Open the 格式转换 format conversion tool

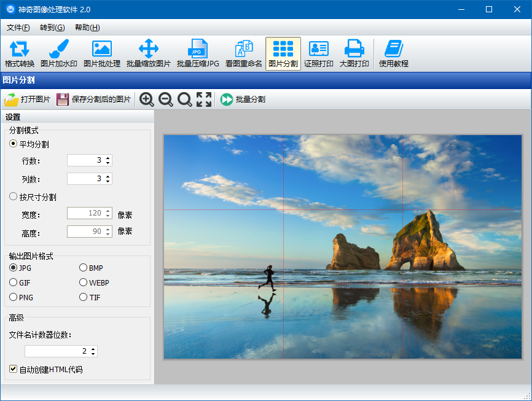click(x=20, y=53)
